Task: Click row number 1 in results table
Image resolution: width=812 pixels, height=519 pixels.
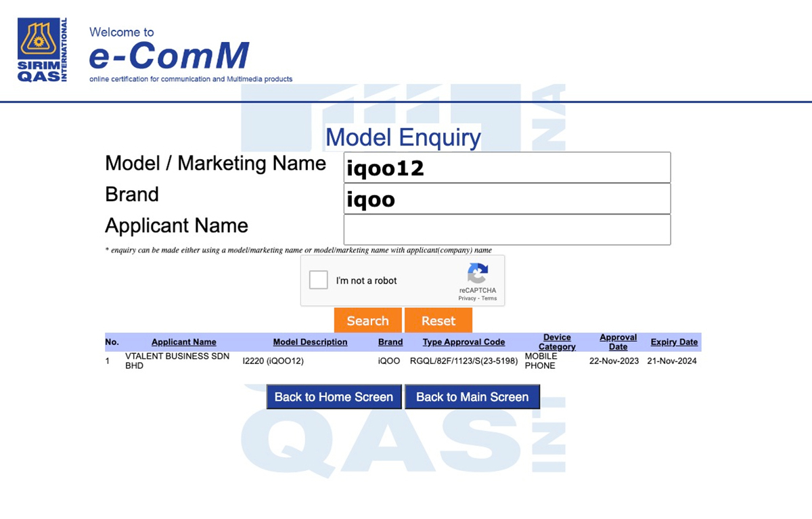Action: (x=107, y=361)
